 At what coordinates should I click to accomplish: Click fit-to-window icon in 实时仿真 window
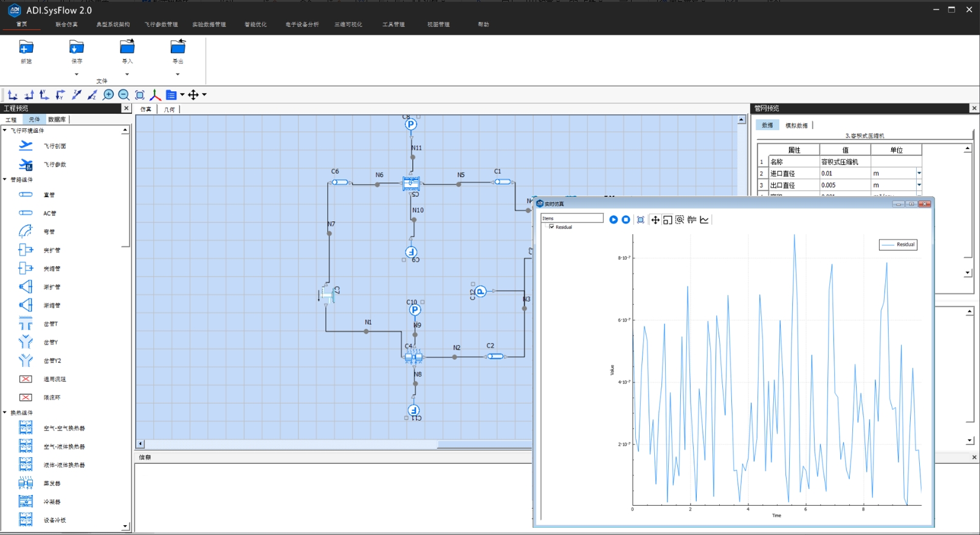641,219
